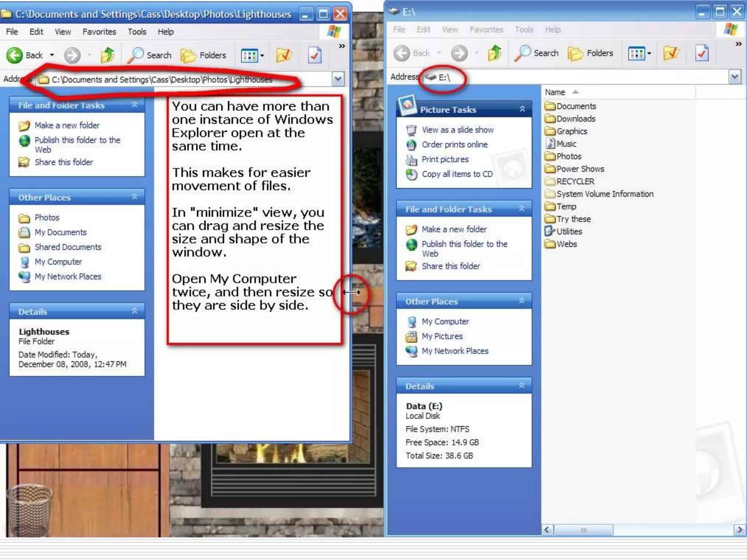Click the Up folder icon in Lighthouses window
The image size is (747, 560).
(x=108, y=55)
